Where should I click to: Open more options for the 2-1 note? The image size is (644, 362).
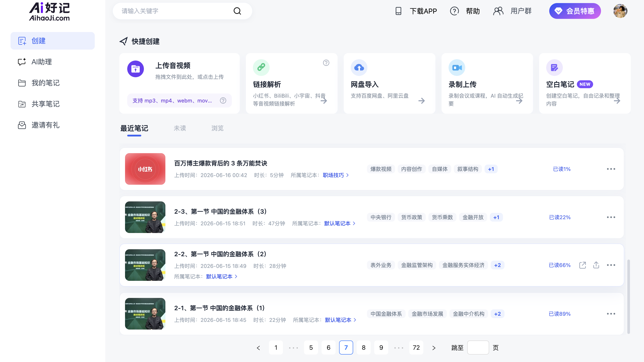(x=611, y=314)
